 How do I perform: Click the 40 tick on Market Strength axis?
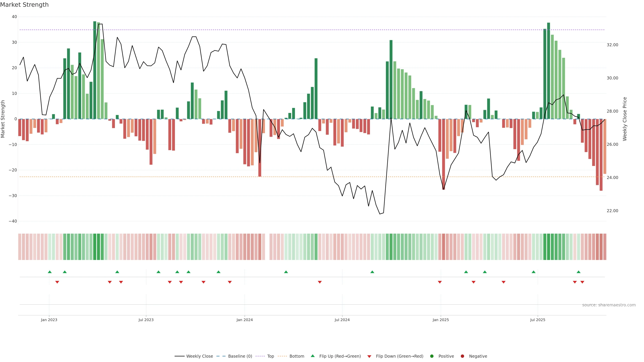pos(14,17)
